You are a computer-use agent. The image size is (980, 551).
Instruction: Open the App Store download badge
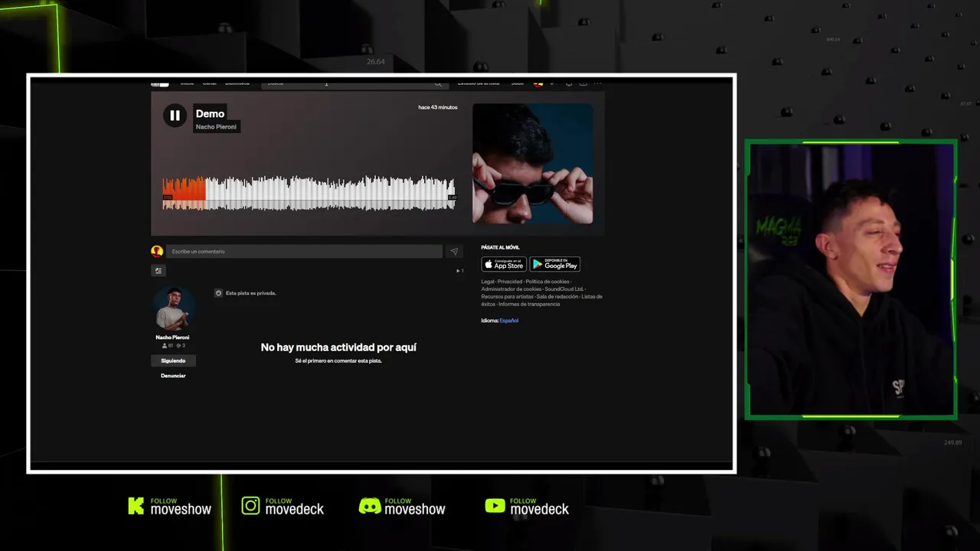(504, 264)
